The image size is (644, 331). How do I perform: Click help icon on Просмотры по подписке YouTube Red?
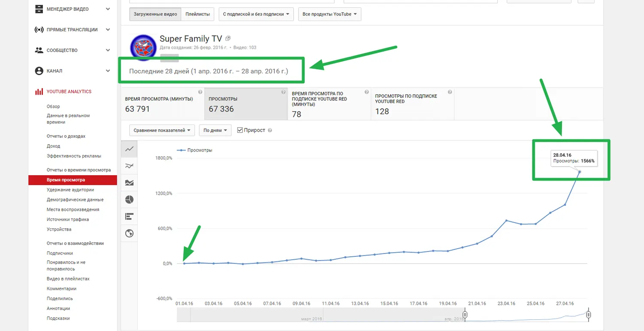click(x=450, y=92)
